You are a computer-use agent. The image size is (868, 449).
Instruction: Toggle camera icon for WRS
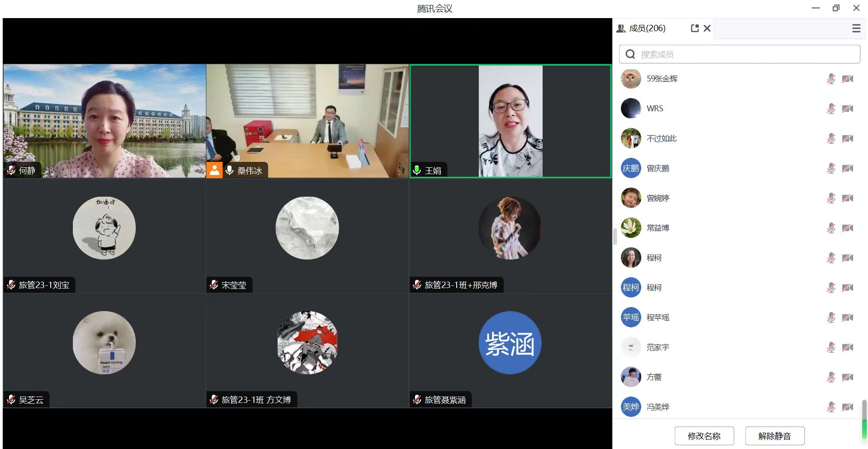(x=847, y=109)
